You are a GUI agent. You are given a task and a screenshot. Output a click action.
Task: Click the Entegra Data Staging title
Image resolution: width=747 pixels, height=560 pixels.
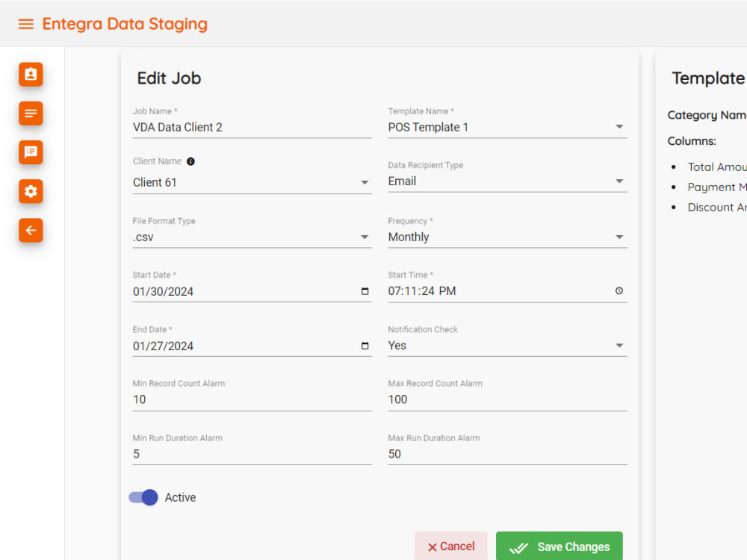(125, 24)
